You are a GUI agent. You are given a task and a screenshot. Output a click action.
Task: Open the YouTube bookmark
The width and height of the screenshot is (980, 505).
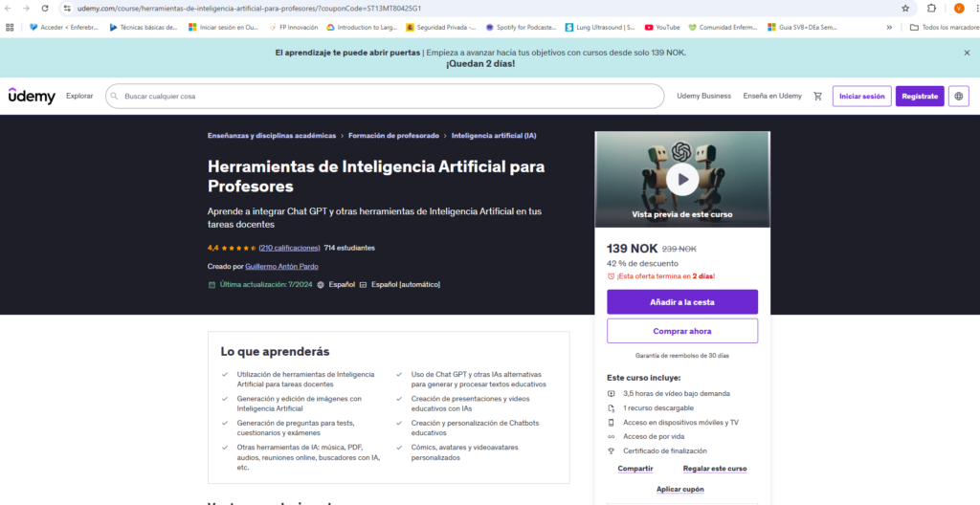pyautogui.click(x=662, y=27)
